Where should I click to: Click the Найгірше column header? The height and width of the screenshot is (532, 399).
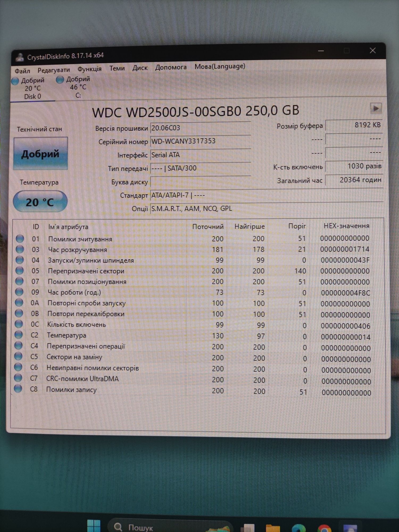coord(250,226)
